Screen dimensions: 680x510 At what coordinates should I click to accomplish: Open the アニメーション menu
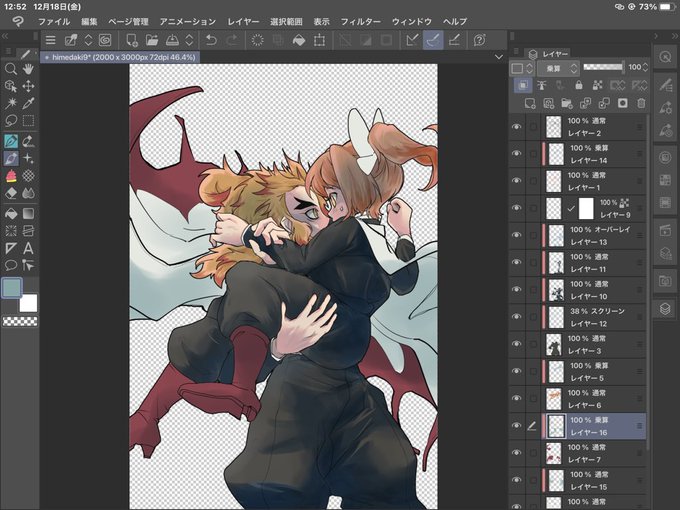coord(187,22)
